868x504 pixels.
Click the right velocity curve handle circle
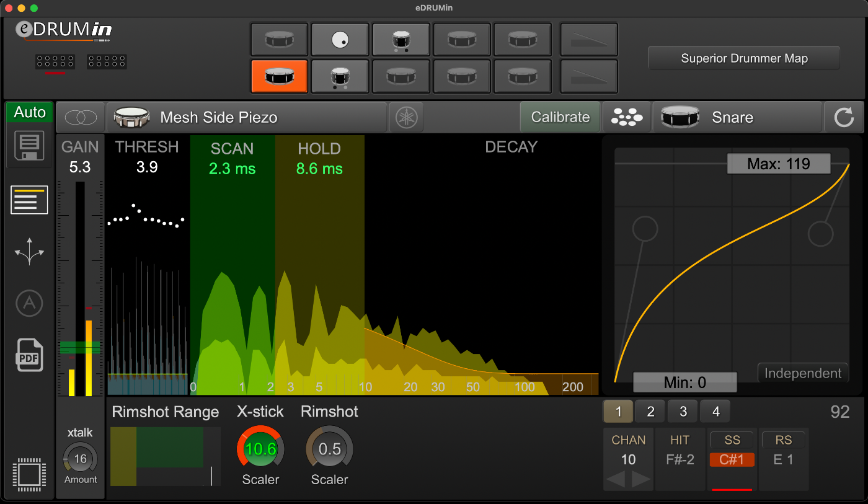821,234
